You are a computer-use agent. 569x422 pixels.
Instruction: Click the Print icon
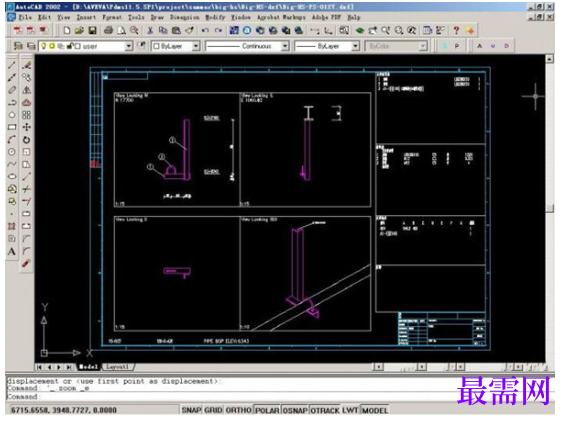(x=108, y=30)
